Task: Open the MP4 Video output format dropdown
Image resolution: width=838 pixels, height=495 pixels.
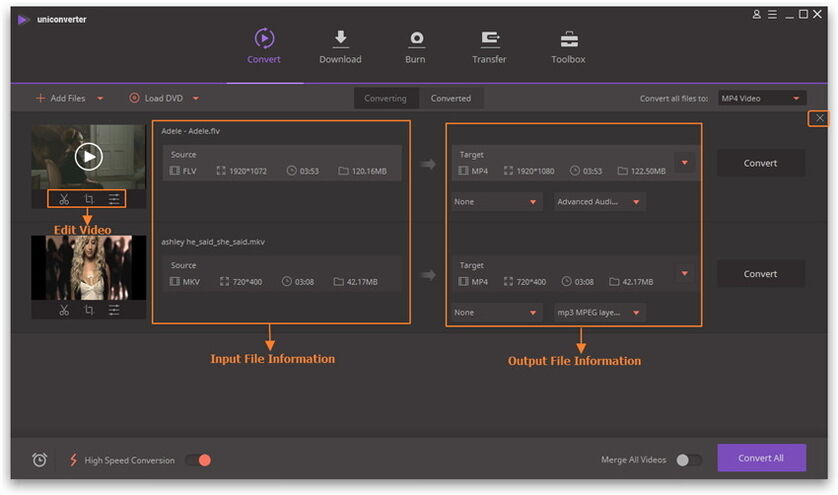Action: 762,98
